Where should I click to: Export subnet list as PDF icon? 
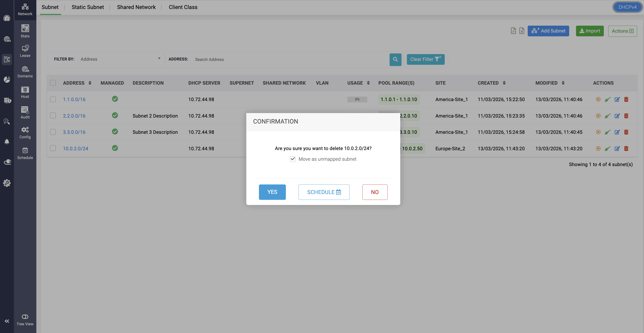click(513, 31)
